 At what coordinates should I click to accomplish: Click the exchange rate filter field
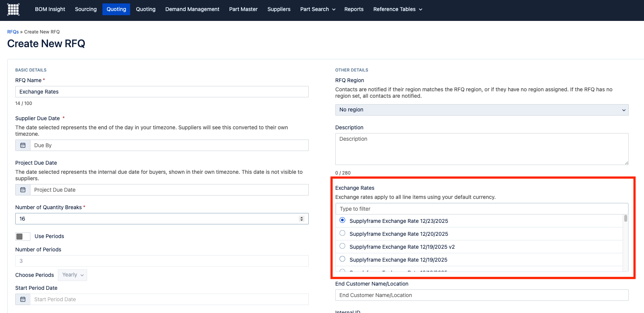pyautogui.click(x=481, y=209)
